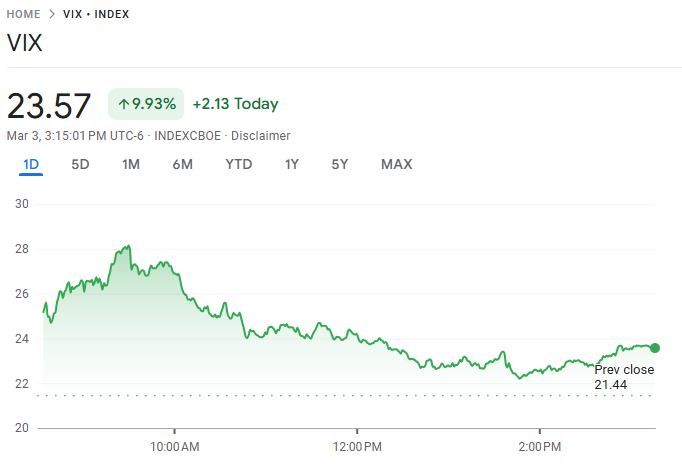Image resolution: width=682 pixels, height=468 pixels.
Task: Switch to the 5D chart range
Action: 80,164
